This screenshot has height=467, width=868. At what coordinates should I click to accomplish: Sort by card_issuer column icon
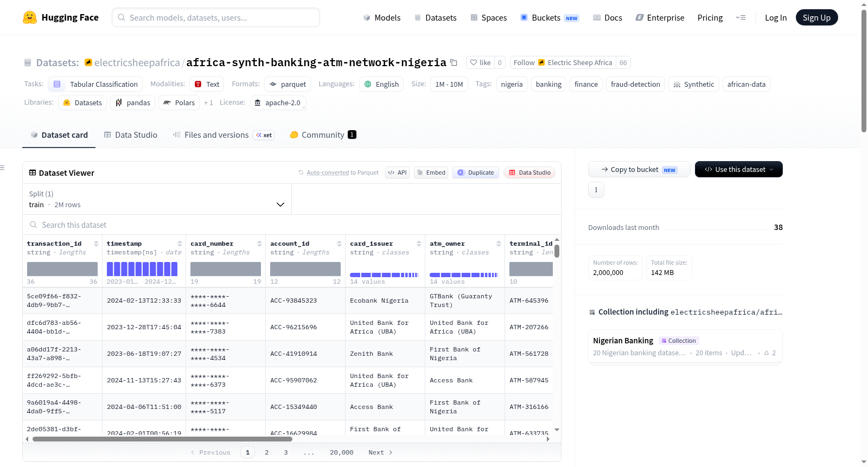(419, 244)
